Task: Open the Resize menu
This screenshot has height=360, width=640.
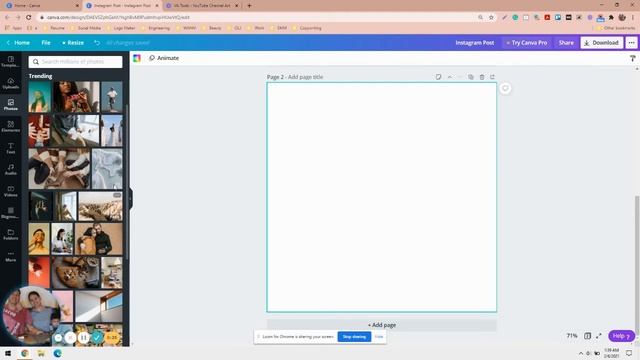Action: [73, 42]
